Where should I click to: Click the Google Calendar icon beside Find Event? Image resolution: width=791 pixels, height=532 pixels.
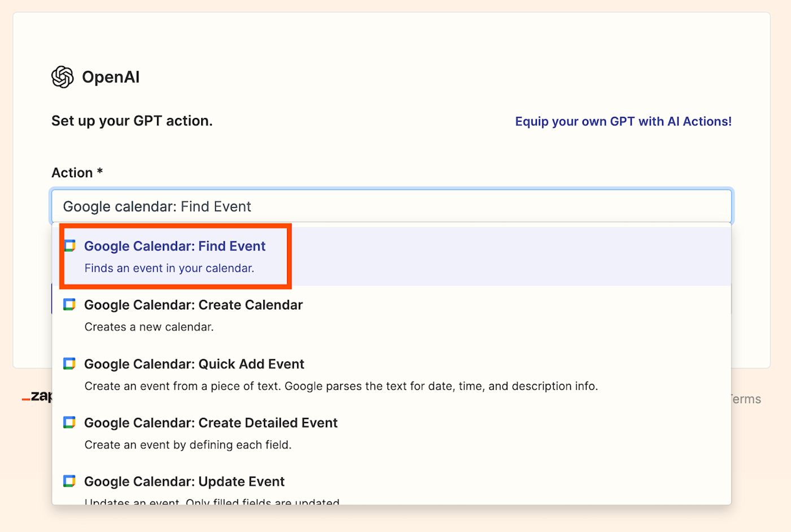69,246
